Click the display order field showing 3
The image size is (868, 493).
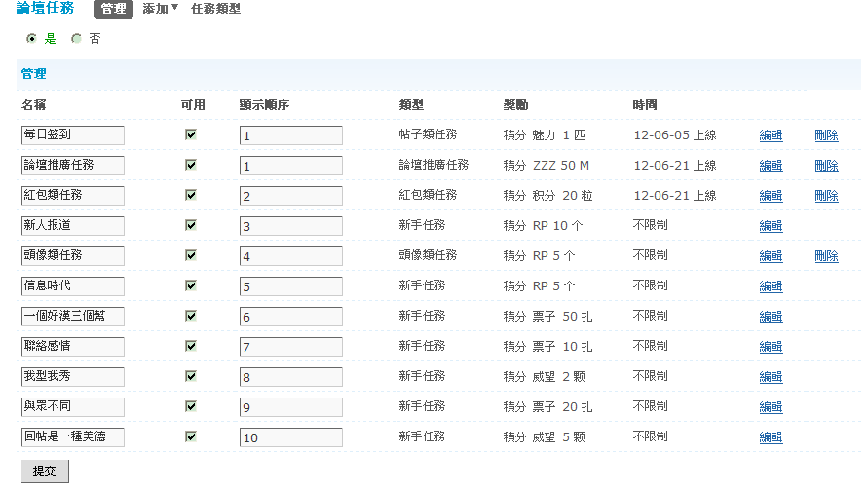coord(290,225)
